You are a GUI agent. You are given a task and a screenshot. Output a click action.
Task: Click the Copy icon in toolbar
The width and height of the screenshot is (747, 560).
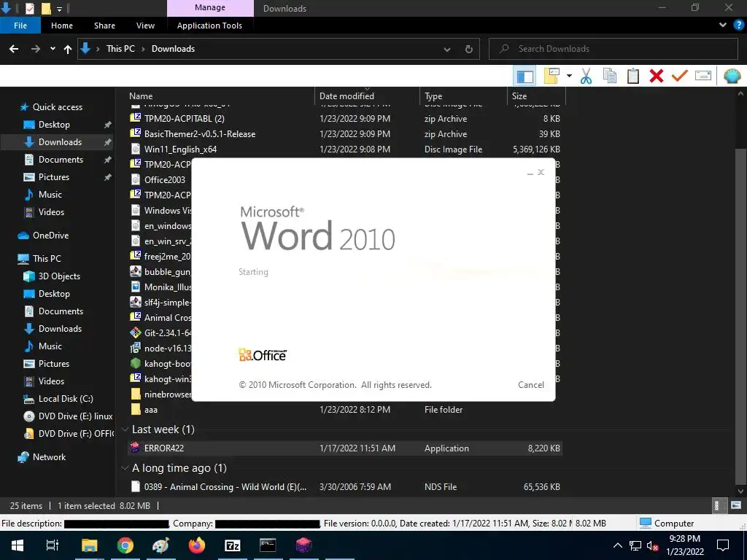point(609,76)
